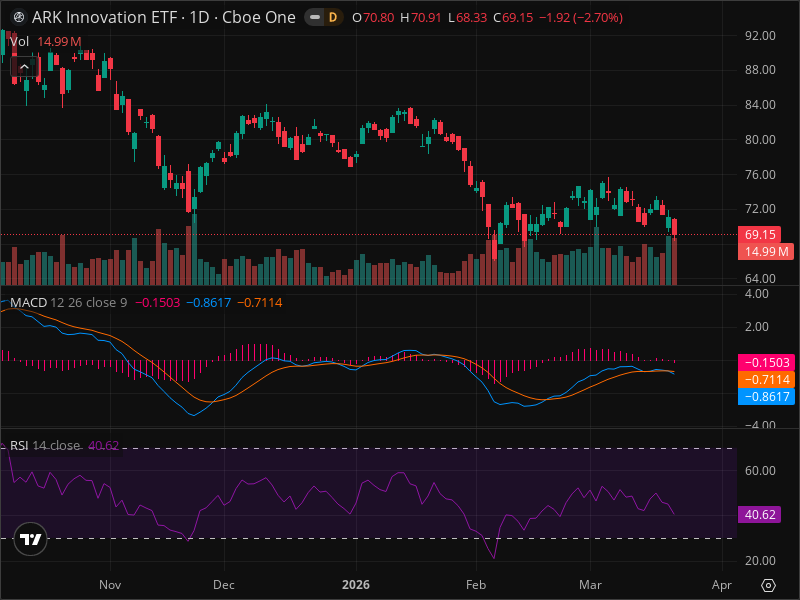Click the open price value O70.80
This screenshot has width=800, height=600.
click(x=373, y=18)
